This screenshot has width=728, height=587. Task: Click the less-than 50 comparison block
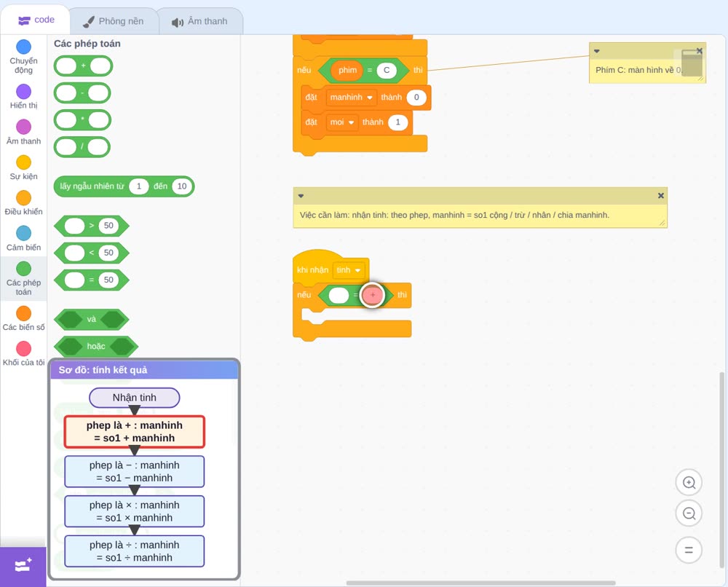coord(92,253)
